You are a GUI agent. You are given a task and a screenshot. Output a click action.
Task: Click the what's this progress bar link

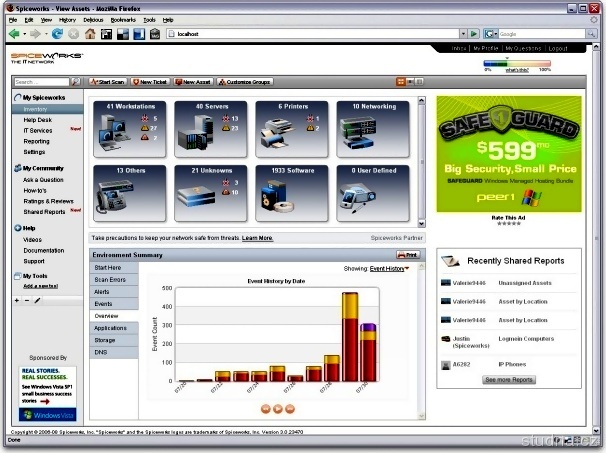pos(517,70)
